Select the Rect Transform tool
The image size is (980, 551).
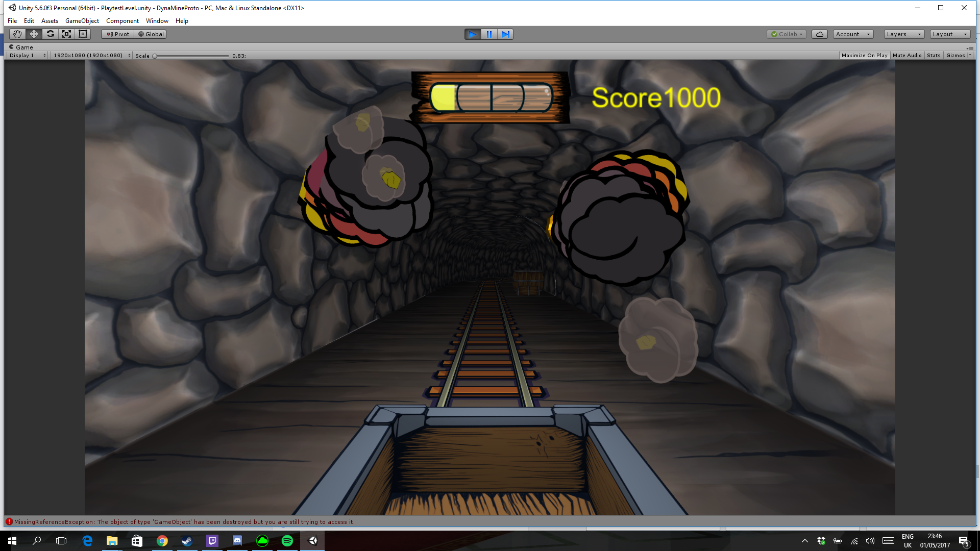coord(83,34)
